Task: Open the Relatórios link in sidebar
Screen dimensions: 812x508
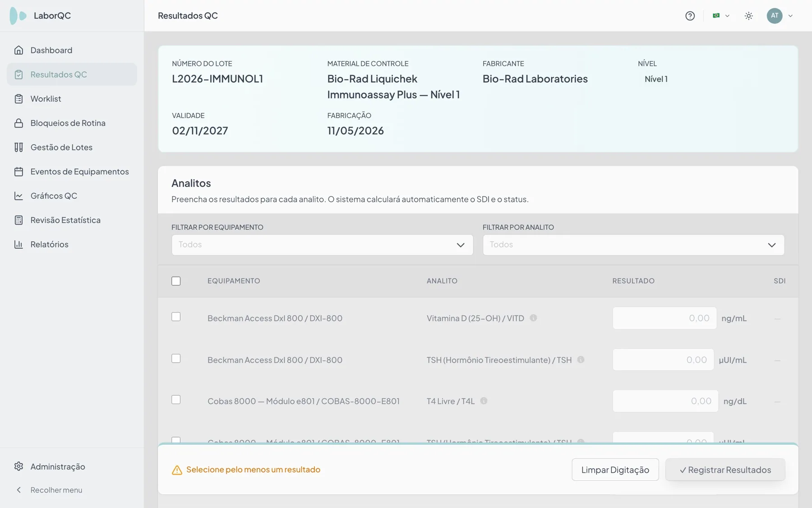Action: coord(72,244)
